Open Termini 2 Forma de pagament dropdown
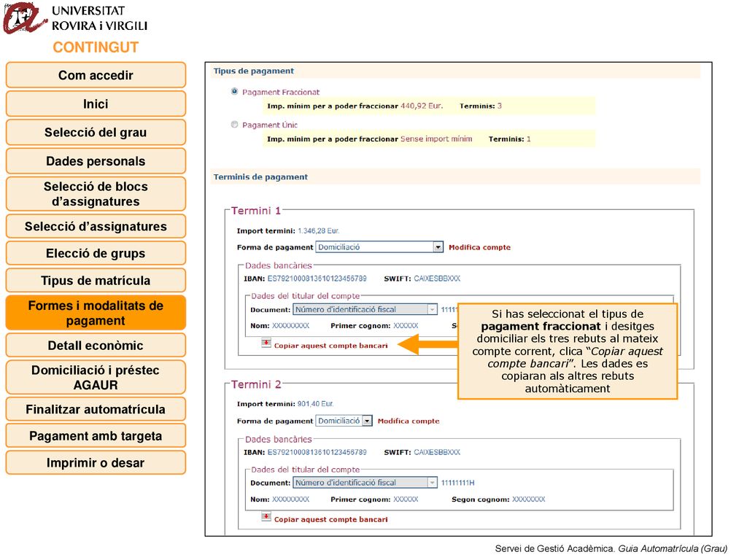 point(344,421)
